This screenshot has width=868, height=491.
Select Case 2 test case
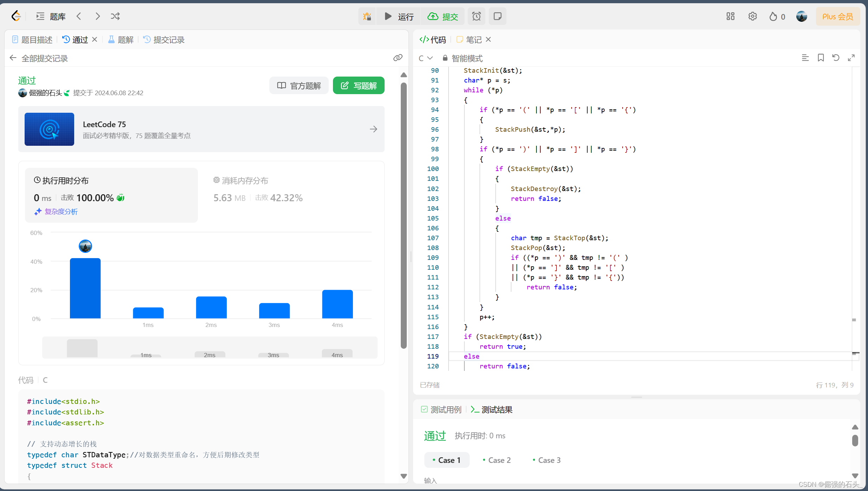point(497,460)
